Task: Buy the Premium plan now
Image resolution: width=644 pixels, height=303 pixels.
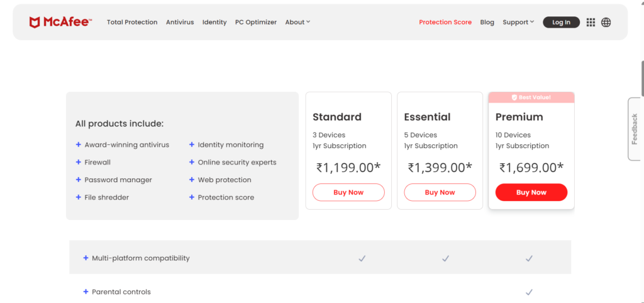Action: tap(531, 192)
